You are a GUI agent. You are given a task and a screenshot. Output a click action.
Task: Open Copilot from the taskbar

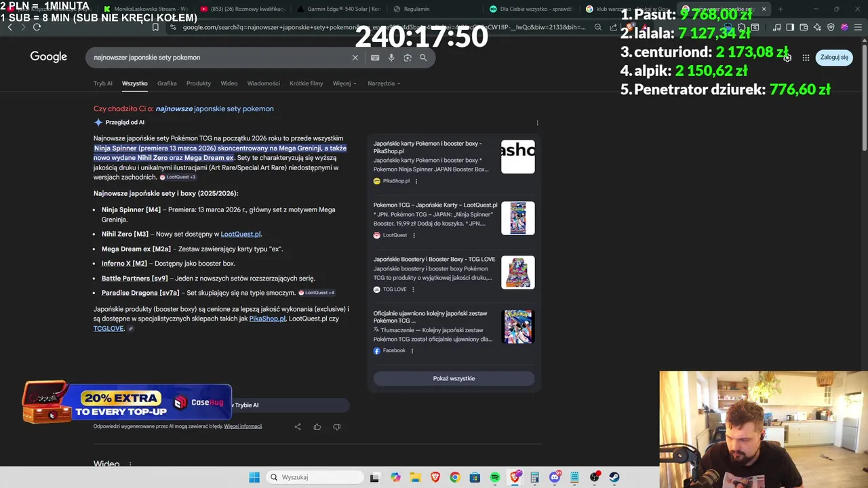click(395, 477)
